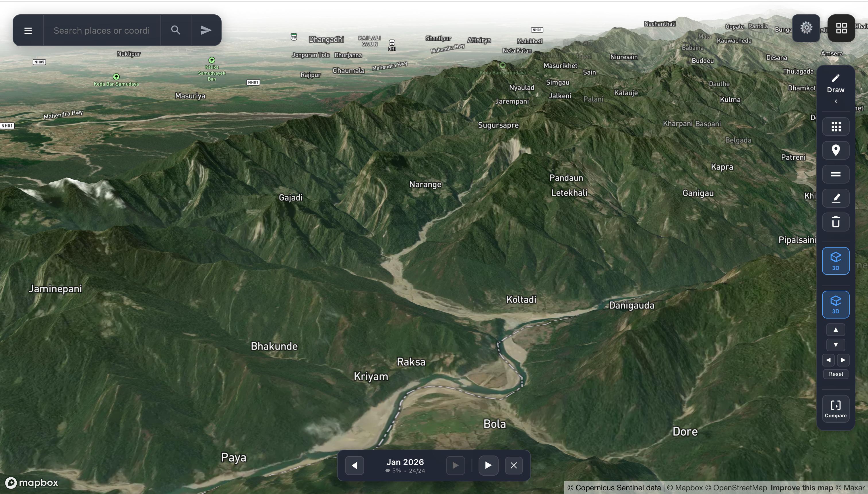Collapse the Draw panel with the chevron
The image size is (868, 494).
click(x=836, y=101)
